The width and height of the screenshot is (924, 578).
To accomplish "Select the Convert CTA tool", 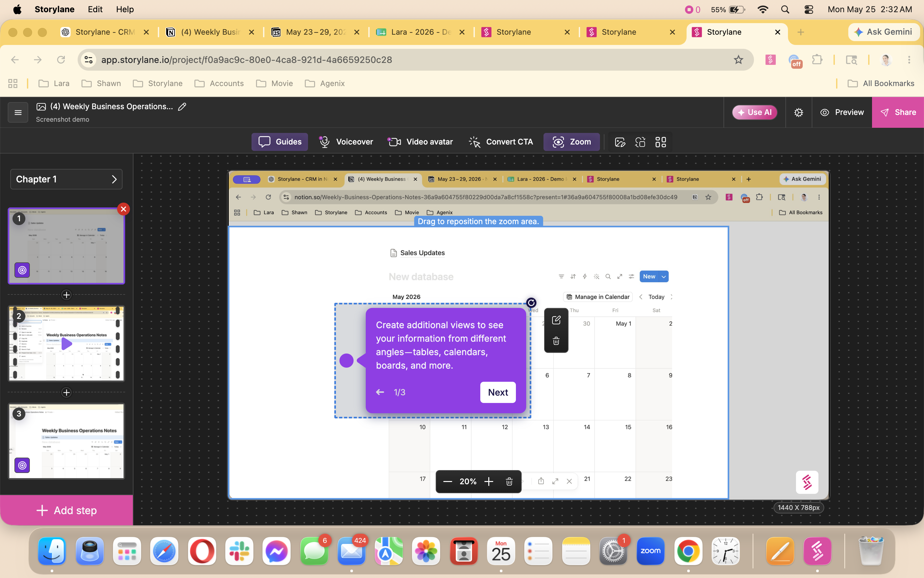I will coord(501,142).
